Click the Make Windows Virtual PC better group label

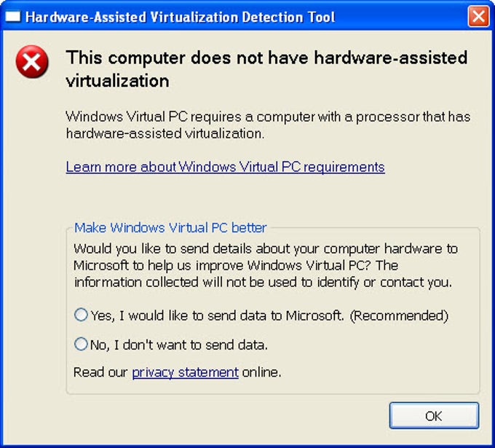tap(170, 227)
